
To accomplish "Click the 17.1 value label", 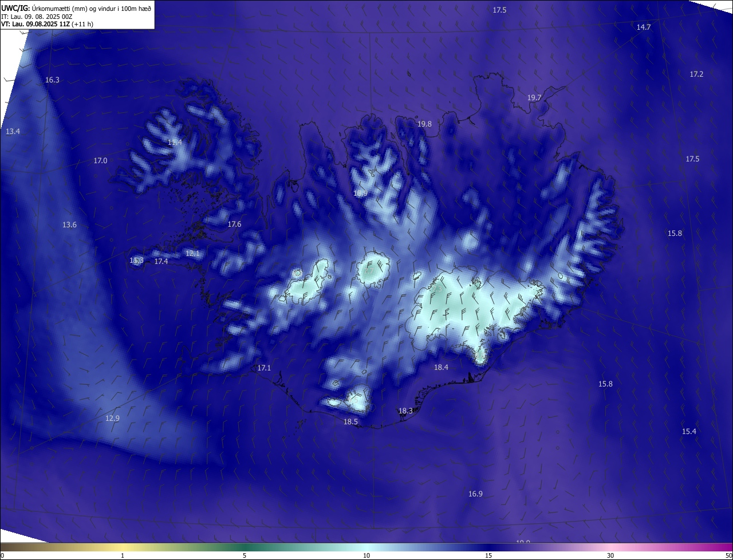I will point(264,368).
